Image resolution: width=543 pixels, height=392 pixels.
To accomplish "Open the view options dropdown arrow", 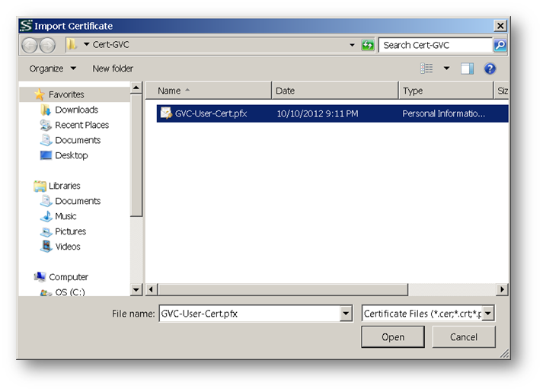I will coord(446,69).
